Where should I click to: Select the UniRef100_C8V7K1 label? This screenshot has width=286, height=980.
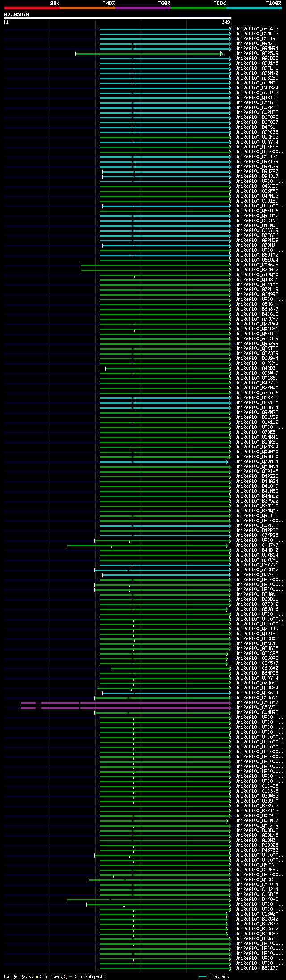click(257, 565)
